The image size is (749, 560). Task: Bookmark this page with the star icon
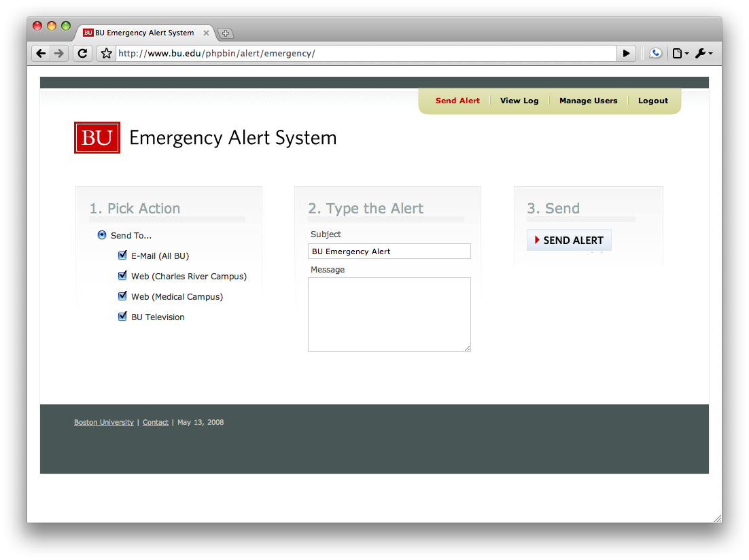(x=107, y=53)
